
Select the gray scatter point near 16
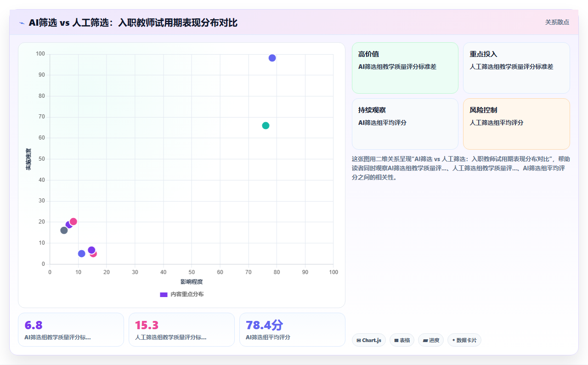64,230
